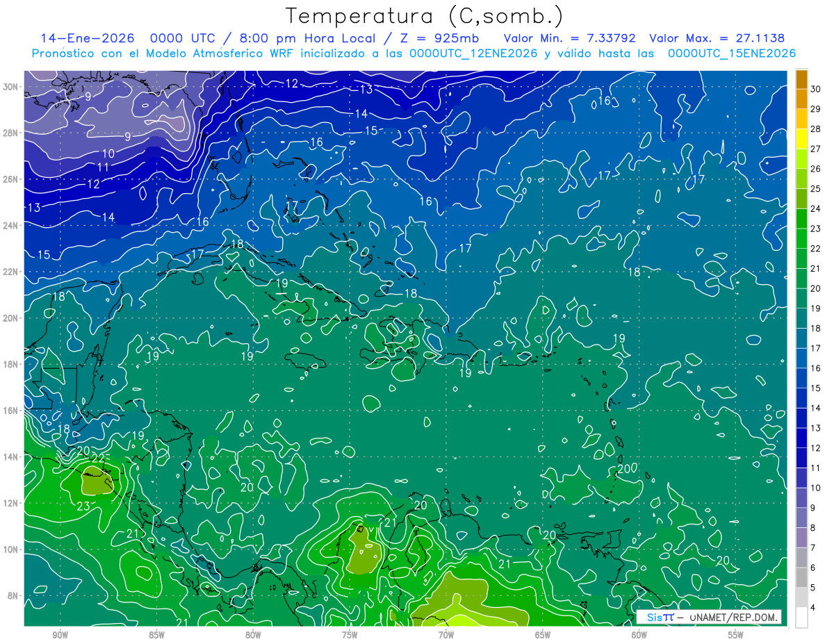Click the legend value '27' on the color bar

point(816,149)
